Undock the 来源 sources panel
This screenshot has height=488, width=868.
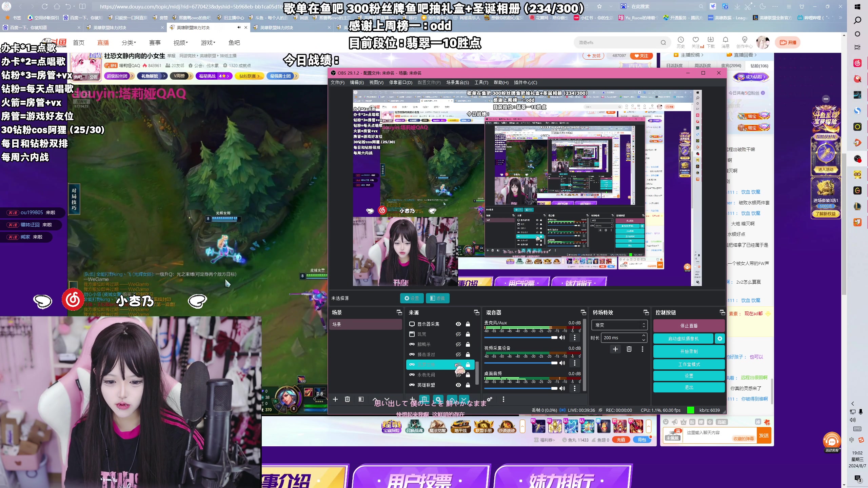476,312
